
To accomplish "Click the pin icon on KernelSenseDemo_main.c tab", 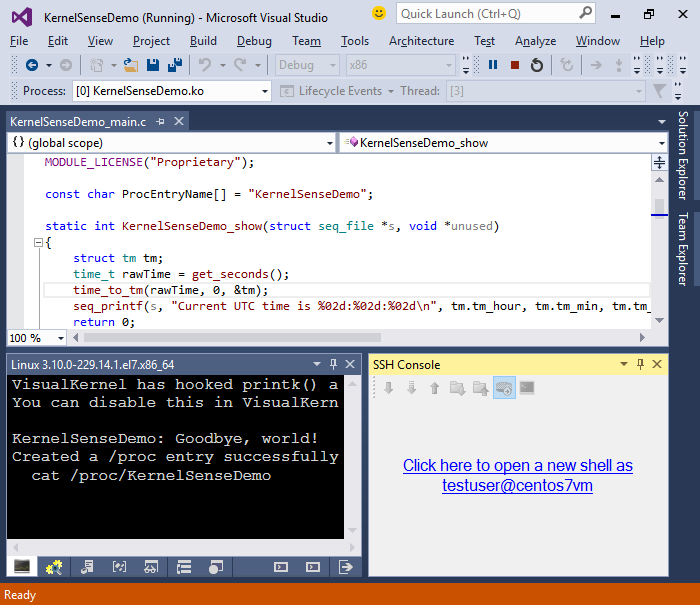I will click(x=161, y=121).
